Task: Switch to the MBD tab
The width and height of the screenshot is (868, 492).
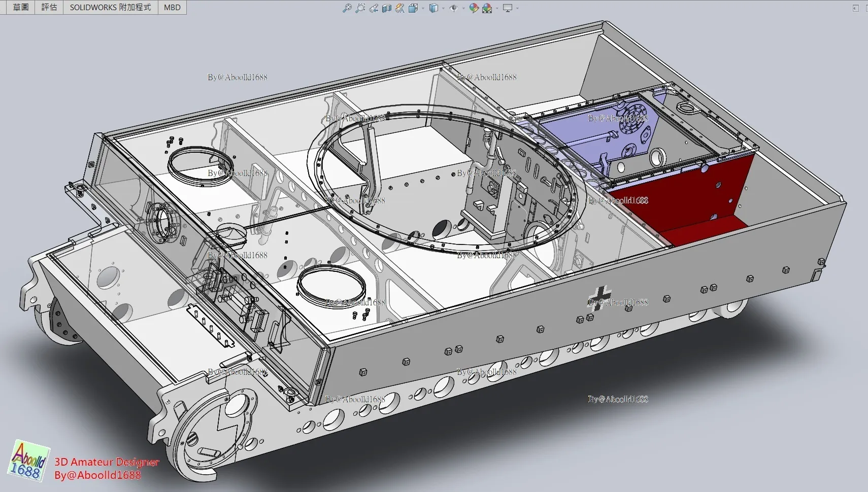Action: [x=172, y=7]
